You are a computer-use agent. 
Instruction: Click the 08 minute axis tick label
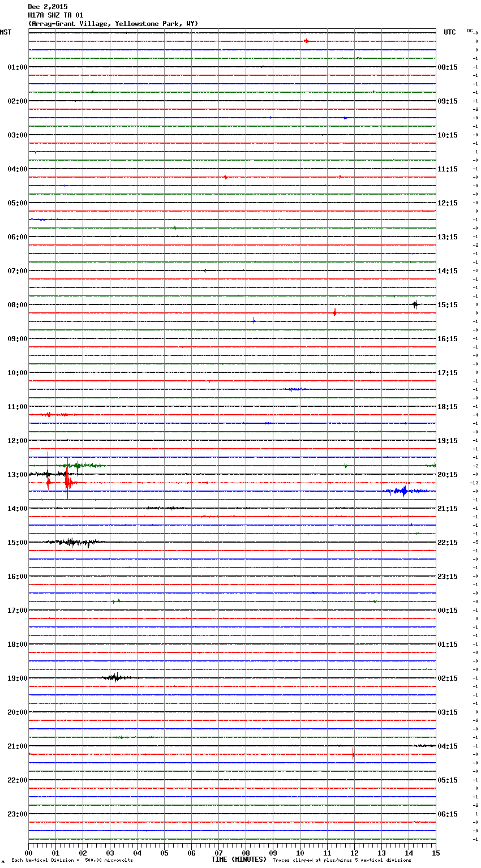[x=246, y=853]
